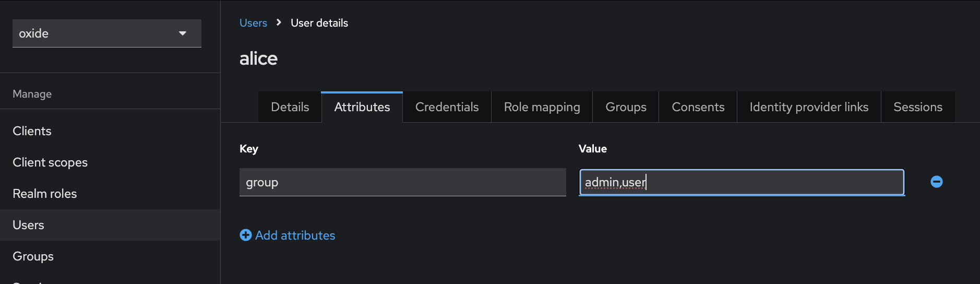The height and width of the screenshot is (284, 980).
Task: Open the Groups tab for alice
Action: tap(626, 107)
